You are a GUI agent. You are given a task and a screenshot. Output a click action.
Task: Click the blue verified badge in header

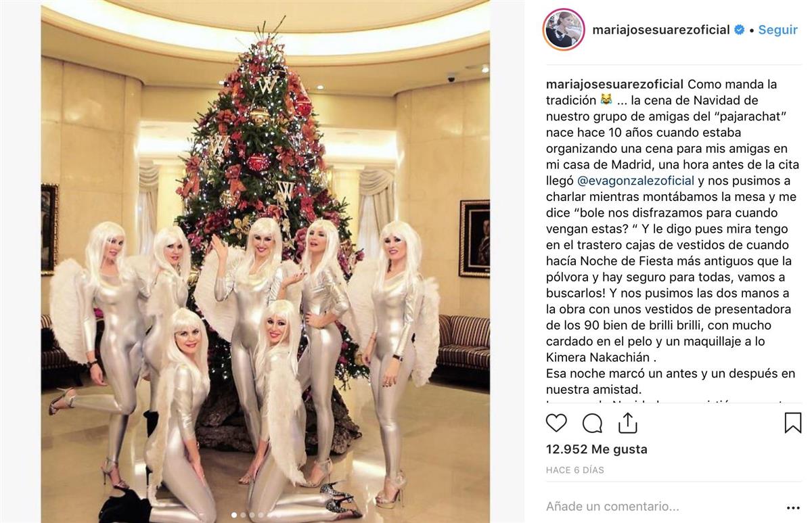click(x=740, y=30)
